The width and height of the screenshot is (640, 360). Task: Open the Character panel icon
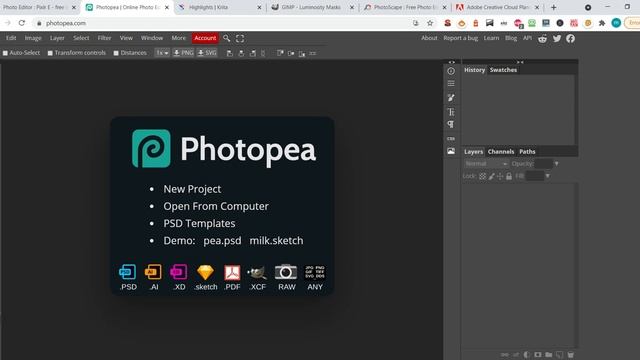pos(451,112)
